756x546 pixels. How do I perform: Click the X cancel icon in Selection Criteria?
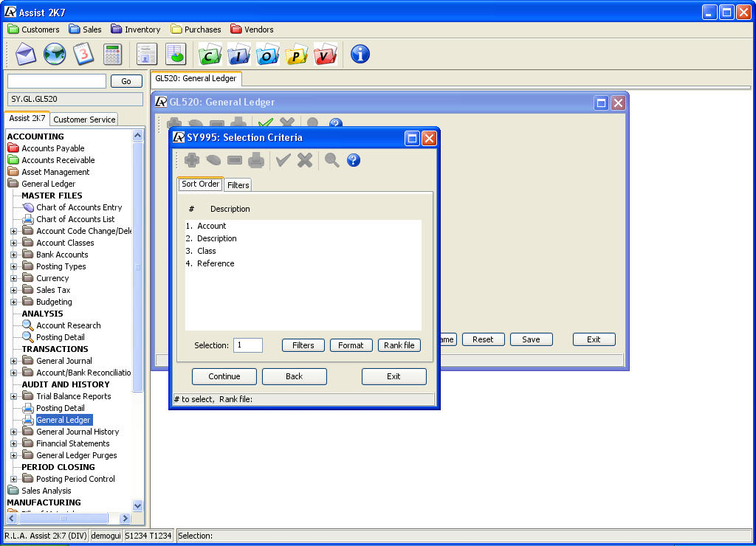pyautogui.click(x=305, y=160)
